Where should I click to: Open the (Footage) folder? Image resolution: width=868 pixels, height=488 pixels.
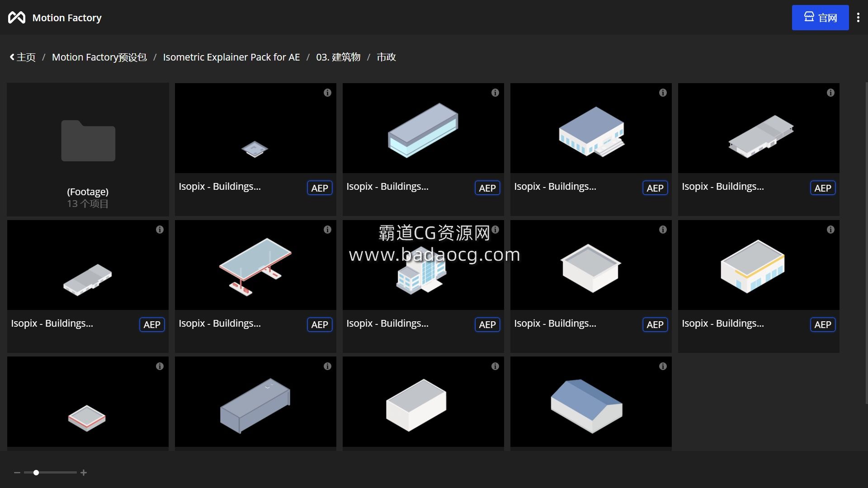coord(88,149)
